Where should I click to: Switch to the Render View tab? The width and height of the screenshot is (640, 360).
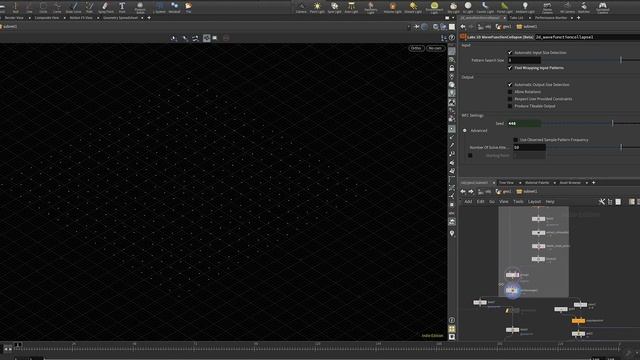click(x=14, y=18)
